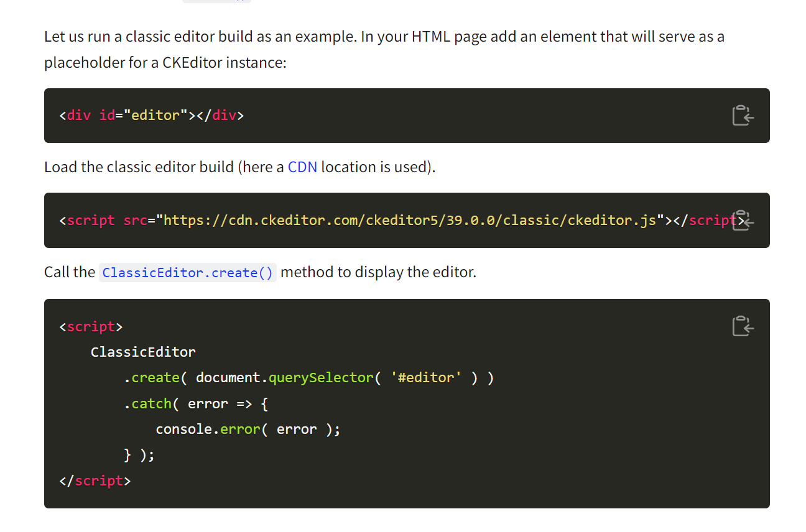The width and height of the screenshot is (806, 532).
Task: Click the } ); line in the code
Action: pos(139,456)
